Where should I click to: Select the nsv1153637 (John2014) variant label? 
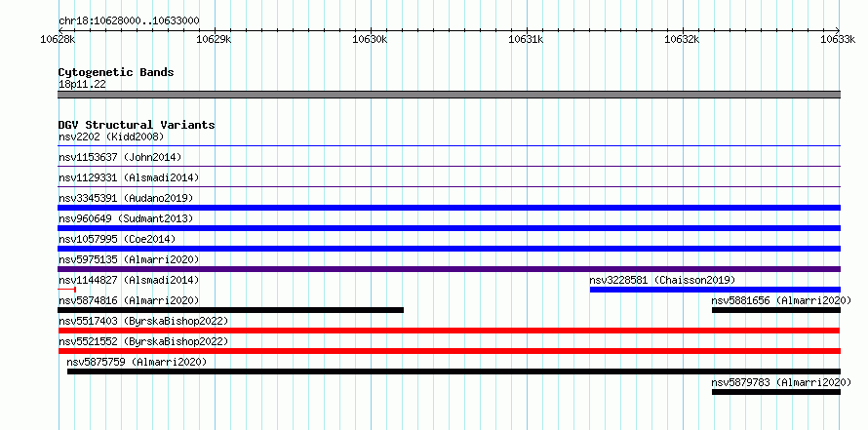coord(120,157)
